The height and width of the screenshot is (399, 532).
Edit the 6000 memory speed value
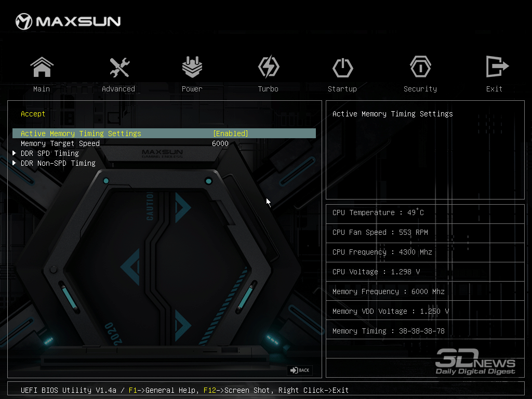220,143
